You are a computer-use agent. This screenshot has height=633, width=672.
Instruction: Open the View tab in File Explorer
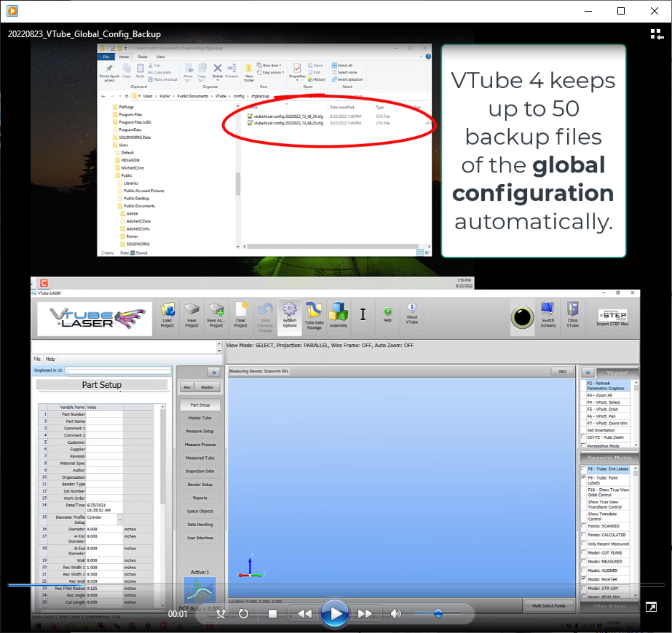coord(160,57)
